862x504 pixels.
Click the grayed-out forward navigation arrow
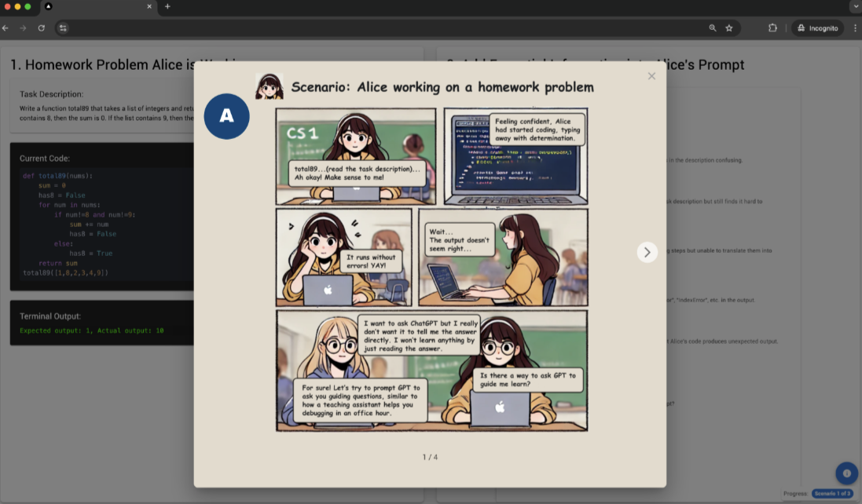[24, 27]
